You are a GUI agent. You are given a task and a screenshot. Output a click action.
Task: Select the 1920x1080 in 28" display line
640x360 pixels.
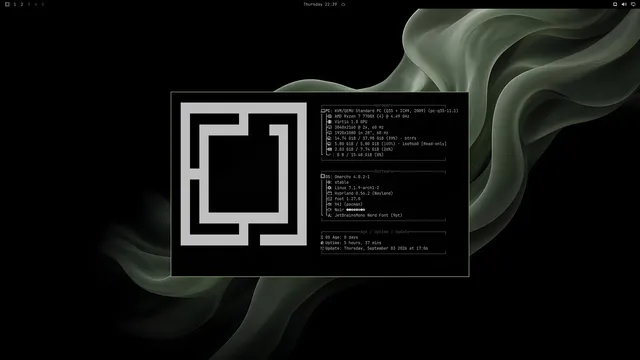361,133
